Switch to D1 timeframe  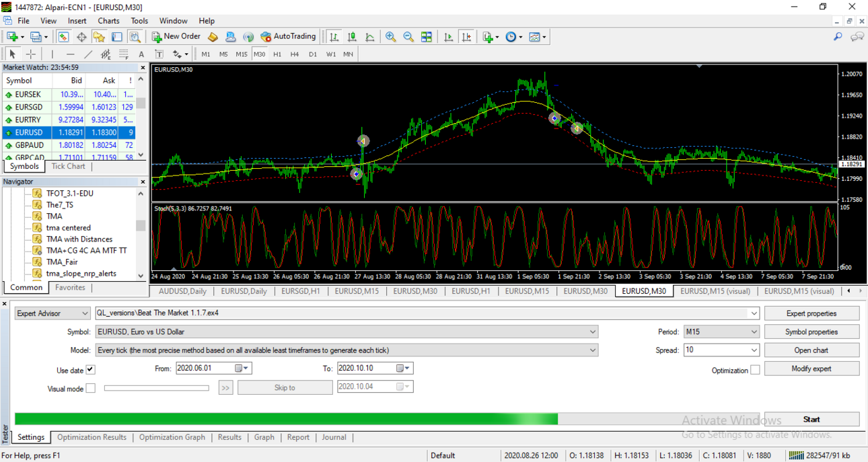(x=313, y=54)
